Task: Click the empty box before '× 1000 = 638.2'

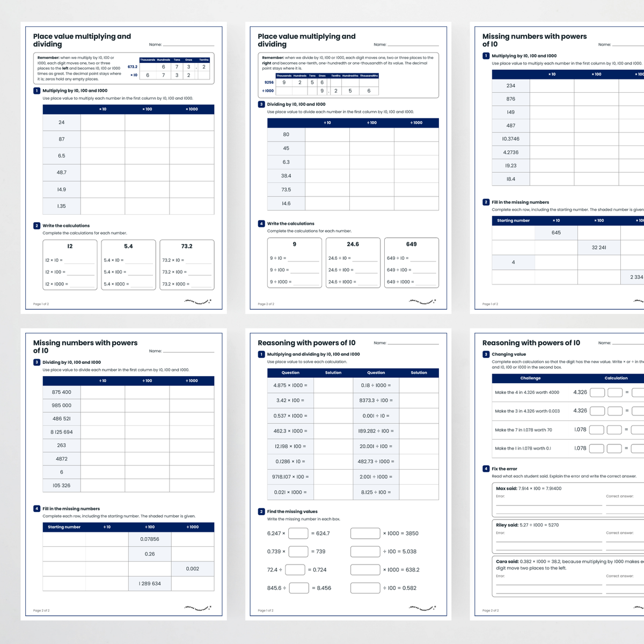Action: [x=365, y=569]
